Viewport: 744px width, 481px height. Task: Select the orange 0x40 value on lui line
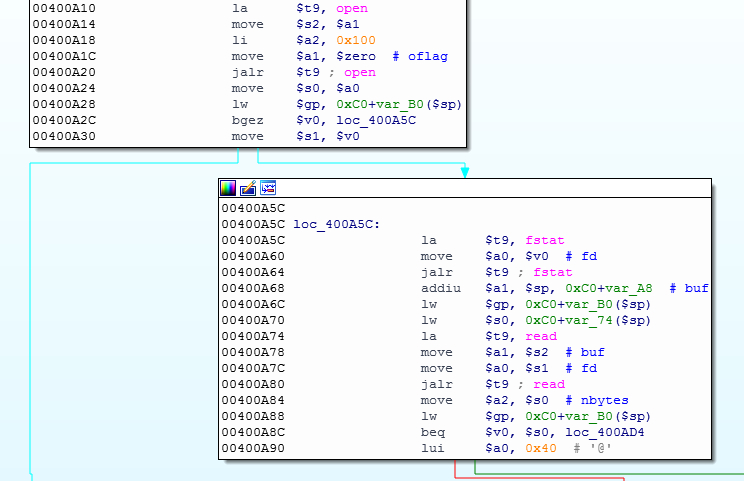coord(541,449)
